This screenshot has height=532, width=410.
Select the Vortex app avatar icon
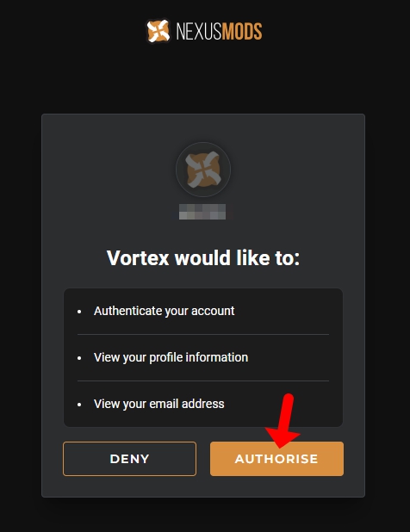[203, 170]
